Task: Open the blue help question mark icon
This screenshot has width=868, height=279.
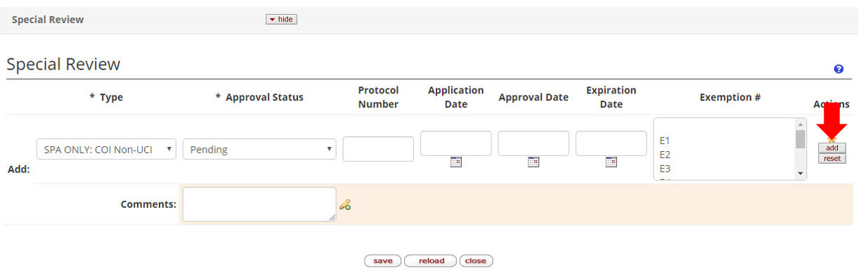Action: pyautogui.click(x=838, y=69)
